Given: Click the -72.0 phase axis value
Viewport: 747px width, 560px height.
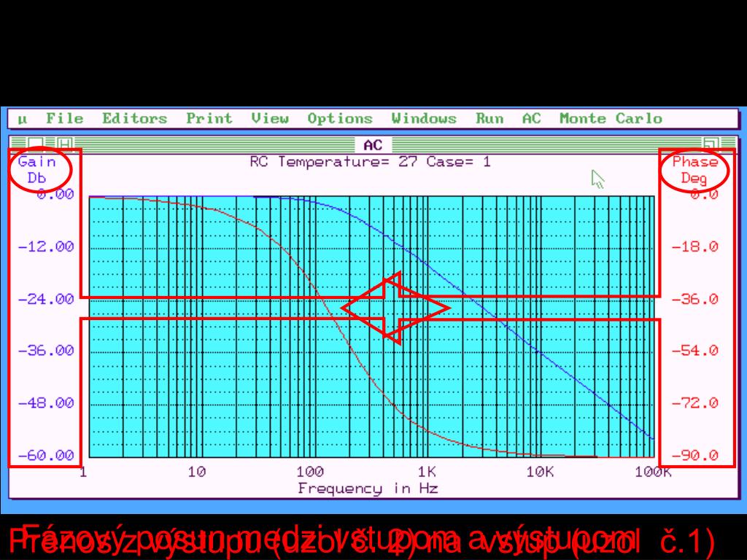Looking at the screenshot, I should click(x=694, y=402).
